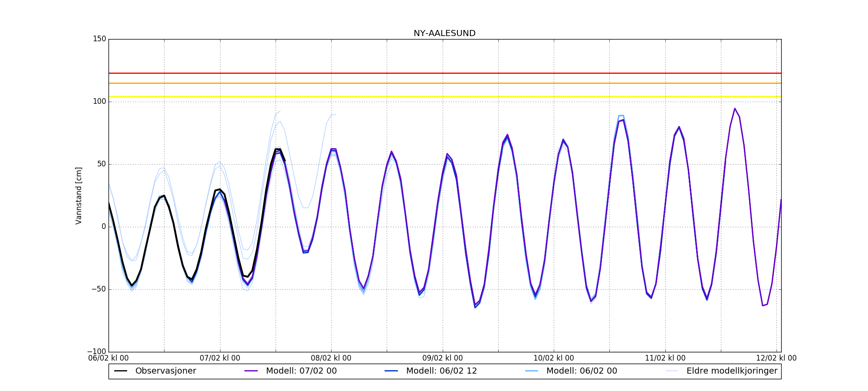Click the '09/02 kl 00' x-axis label

coord(443,358)
